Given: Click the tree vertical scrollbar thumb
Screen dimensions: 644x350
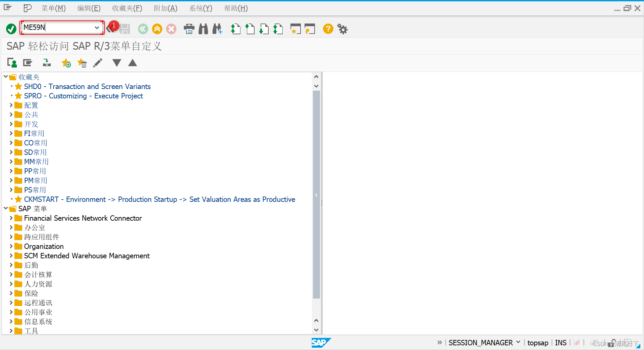Looking at the screenshot, I should [x=316, y=194].
